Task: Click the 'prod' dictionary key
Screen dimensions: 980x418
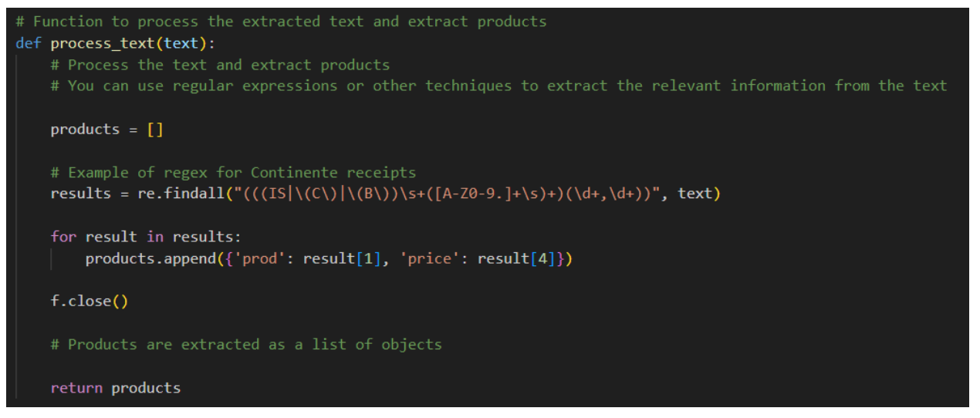Action: pyautogui.click(x=260, y=258)
